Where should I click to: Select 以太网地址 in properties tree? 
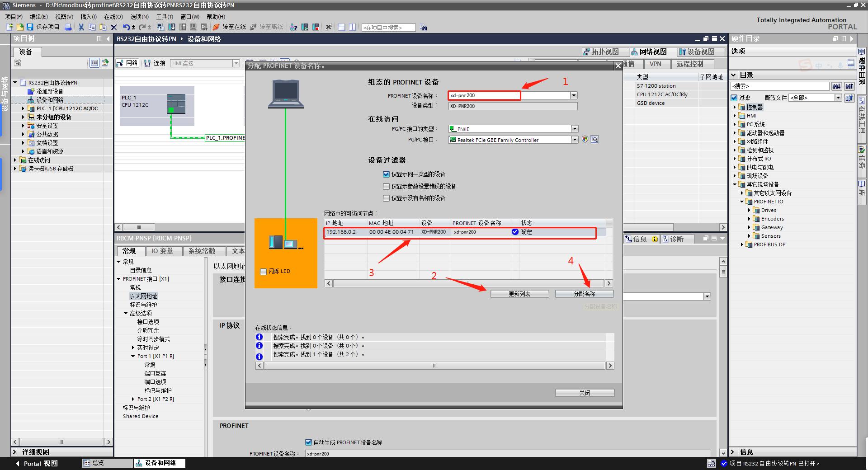click(143, 296)
